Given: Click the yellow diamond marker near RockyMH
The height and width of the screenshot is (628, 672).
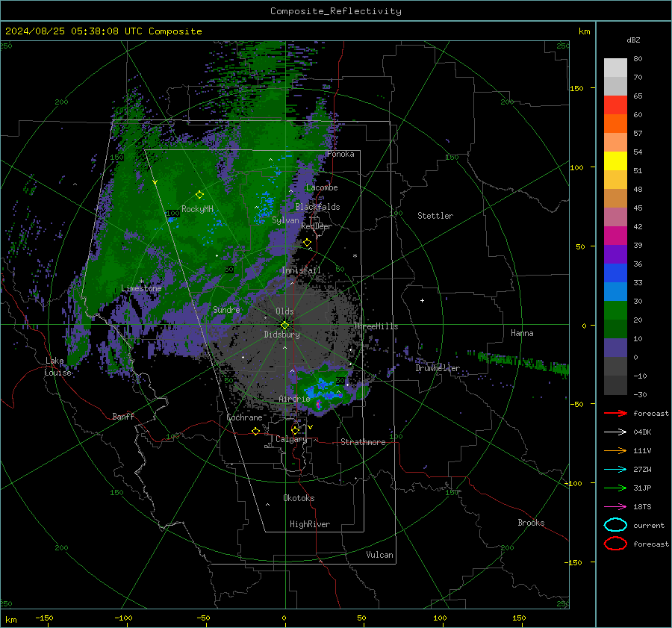Looking at the screenshot, I should coord(199,195).
